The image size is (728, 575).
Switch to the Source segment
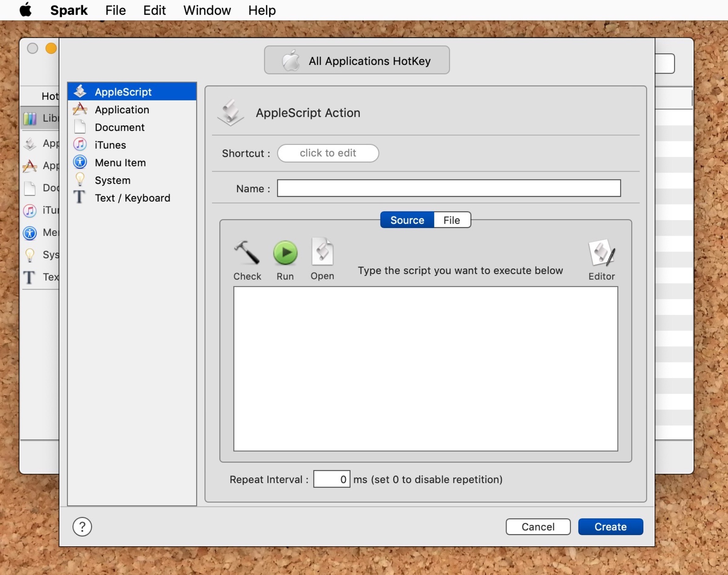pos(407,220)
